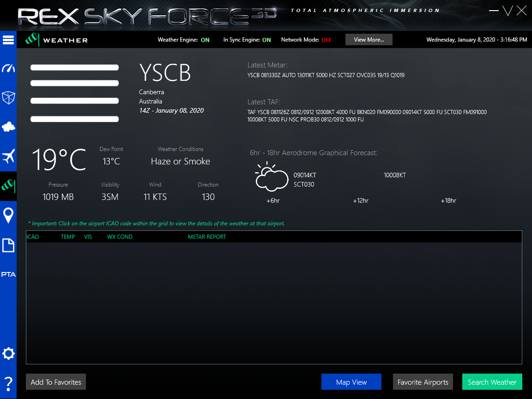Open the settings gear icon
532x399 pixels.
click(x=8, y=354)
